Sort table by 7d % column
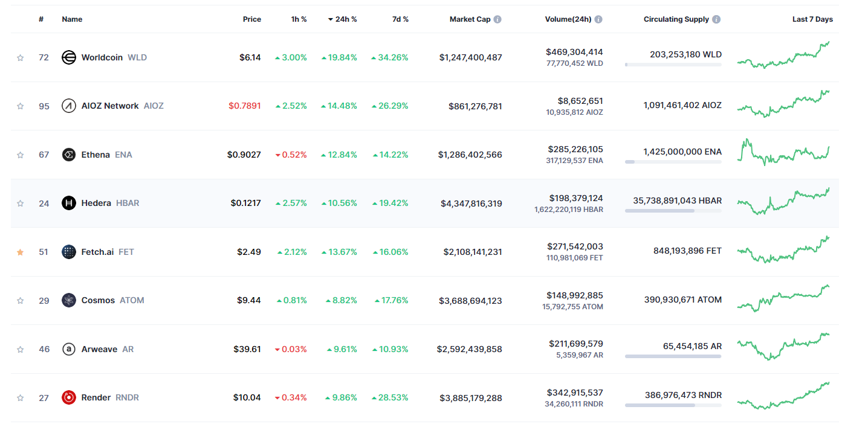868x424 pixels. (400, 19)
